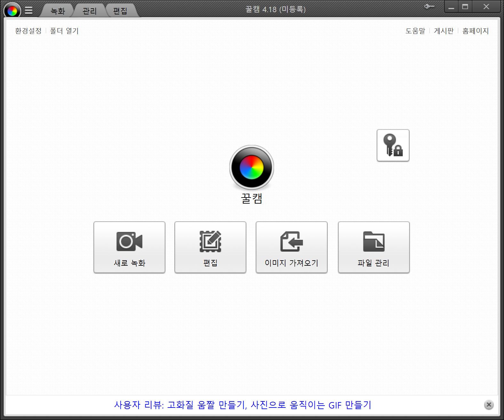Screen dimensions: 504x420
Task: Open the key and lock registration button
Action: point(393,145)
